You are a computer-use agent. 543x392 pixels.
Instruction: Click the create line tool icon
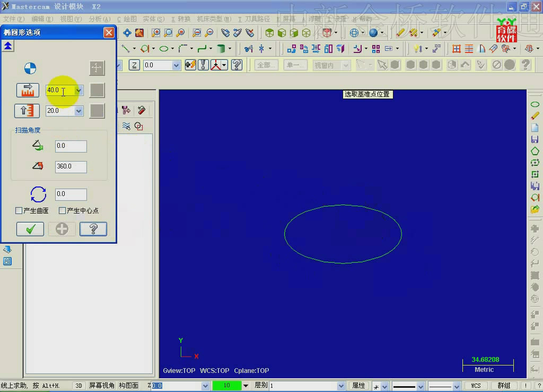pos(126,49)
